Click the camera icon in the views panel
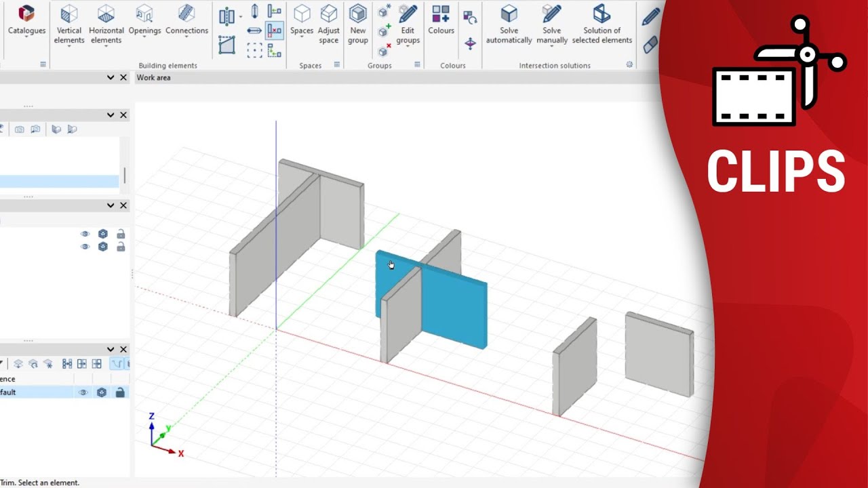Screen dimensions: 868x488 pyautogui.click(x=20, y=129)
